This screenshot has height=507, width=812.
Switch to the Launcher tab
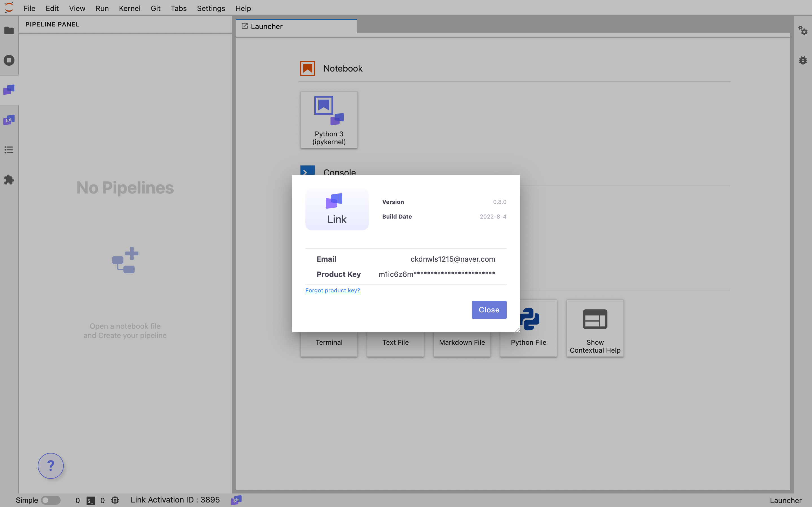click(x=266, y=26)
